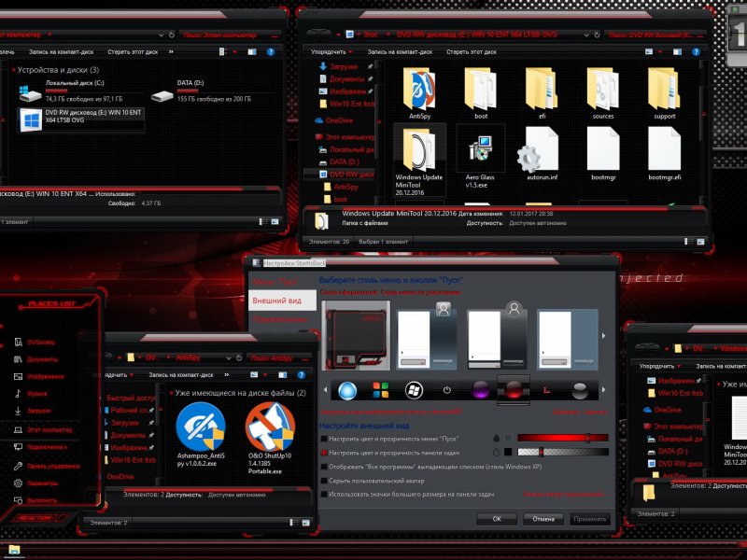Open the support folder

point(664,93)
